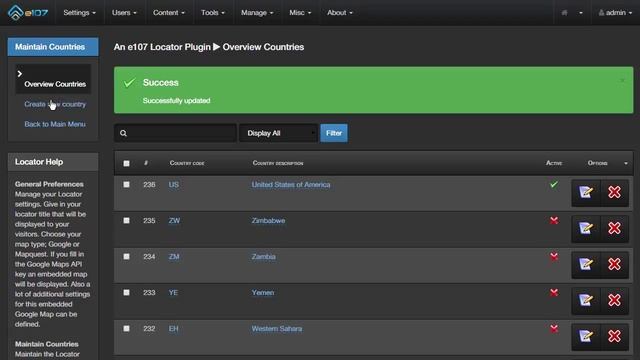
Task: Click the US country code
Action: pos(173,184)
